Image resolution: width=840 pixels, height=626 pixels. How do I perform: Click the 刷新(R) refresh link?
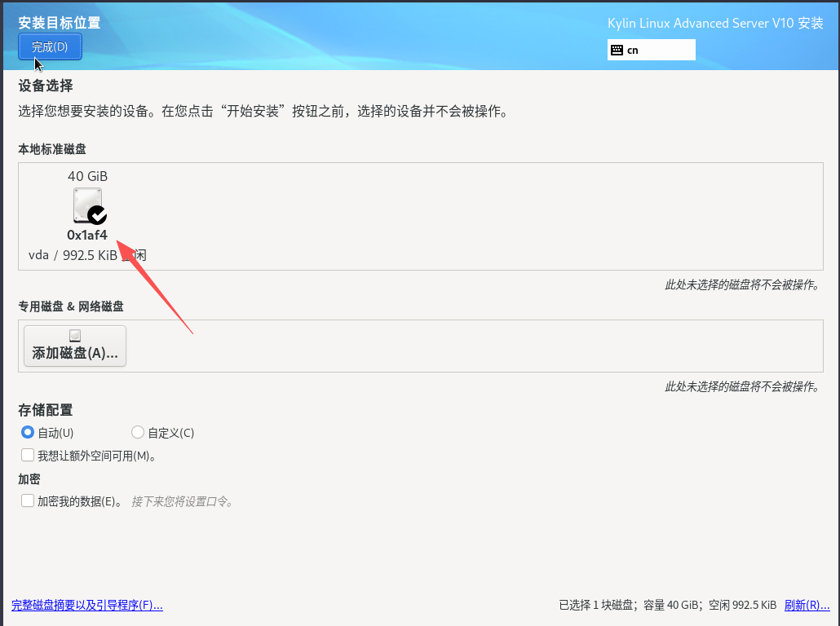pyautogui.click(x=807, y=605)
